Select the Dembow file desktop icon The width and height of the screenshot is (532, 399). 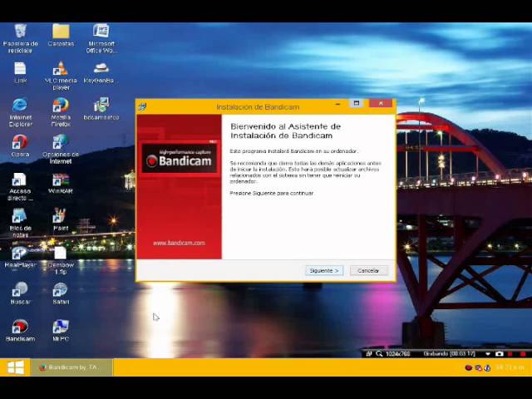click(x=61, y=260)
